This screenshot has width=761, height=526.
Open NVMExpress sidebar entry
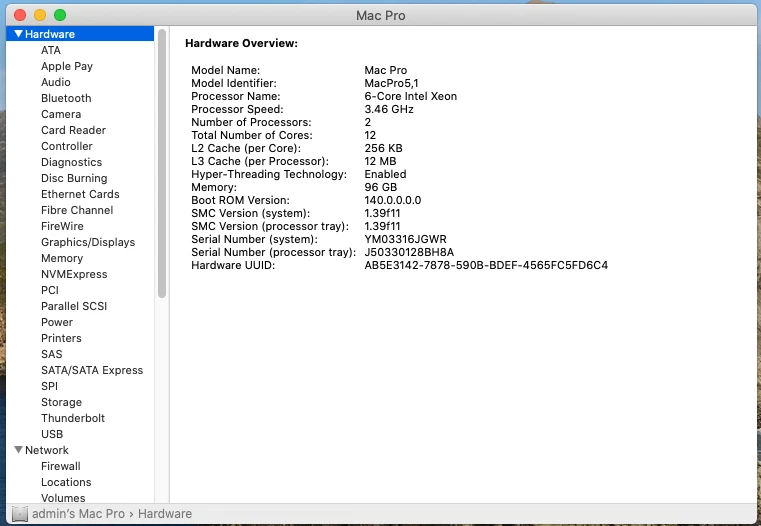(x=74, y=274)
